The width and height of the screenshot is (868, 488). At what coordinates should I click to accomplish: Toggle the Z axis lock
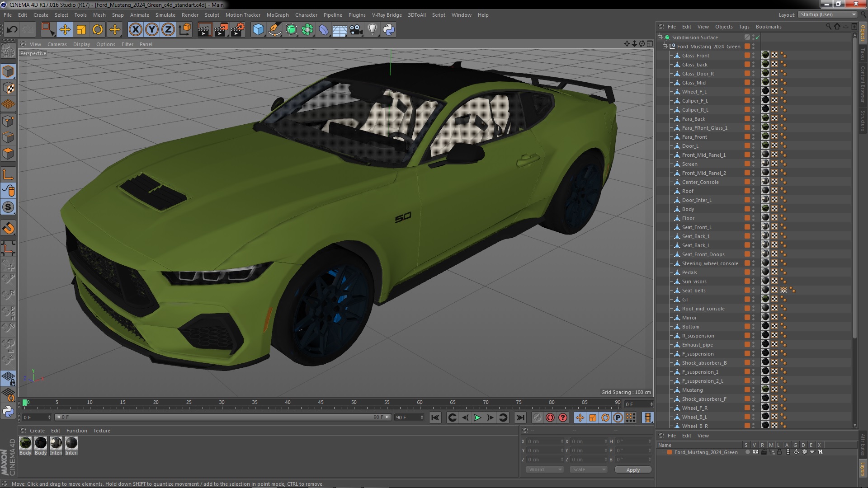click(168, 30)
